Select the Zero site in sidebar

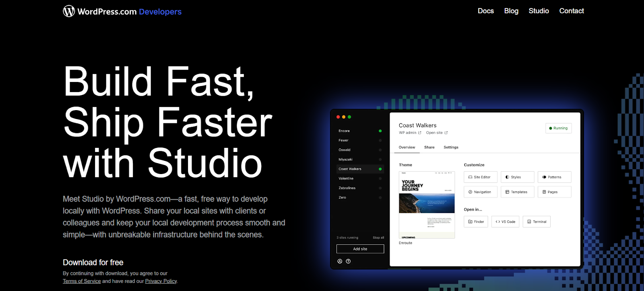(360, 198)
